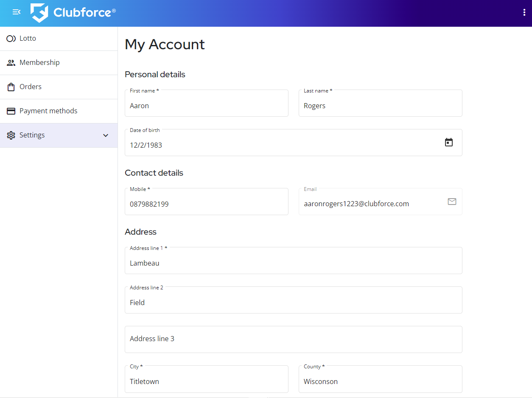Select the Last name input field

[x=380, y=106]
